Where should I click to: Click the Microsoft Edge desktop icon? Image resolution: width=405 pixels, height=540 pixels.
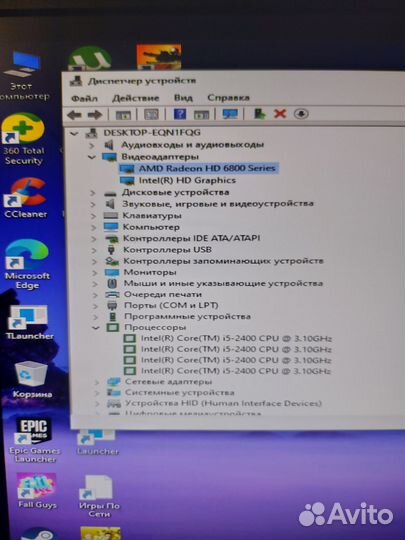coord(27,264)
